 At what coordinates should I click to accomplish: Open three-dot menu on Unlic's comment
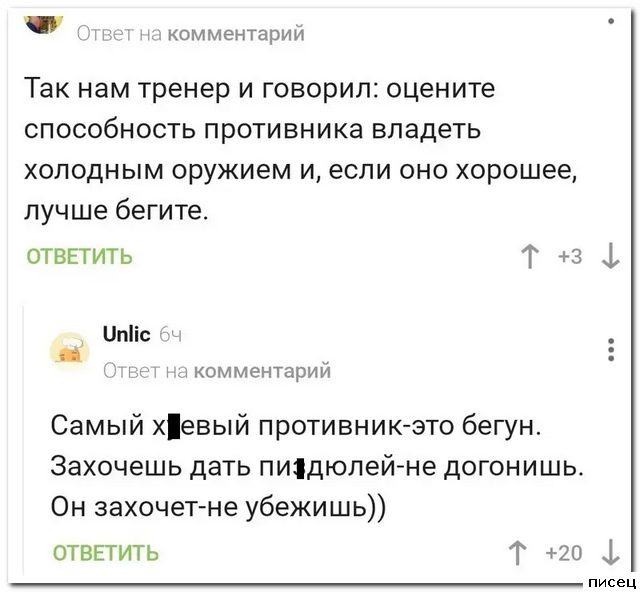pos(611,350)
